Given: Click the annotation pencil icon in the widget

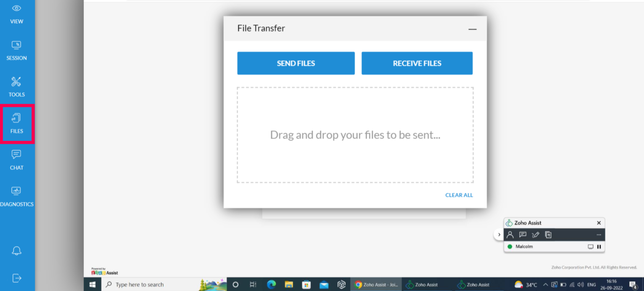Looking at the screenshot, I should (535, 235).
